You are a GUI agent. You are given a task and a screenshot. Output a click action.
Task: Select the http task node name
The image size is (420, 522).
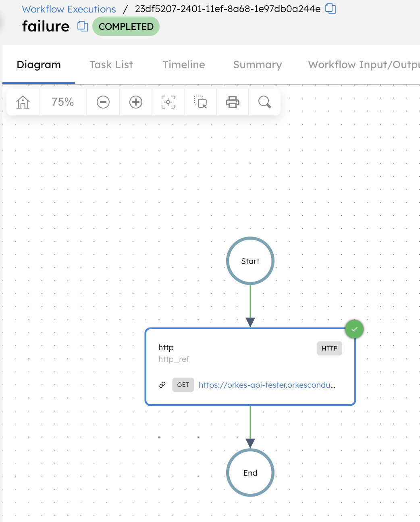coord(166,347)
